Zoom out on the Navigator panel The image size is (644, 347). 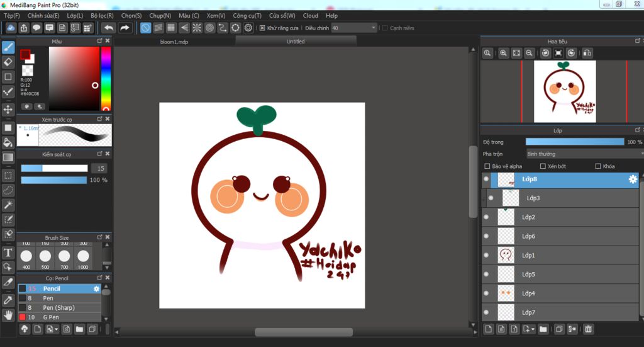coord(530,53)
